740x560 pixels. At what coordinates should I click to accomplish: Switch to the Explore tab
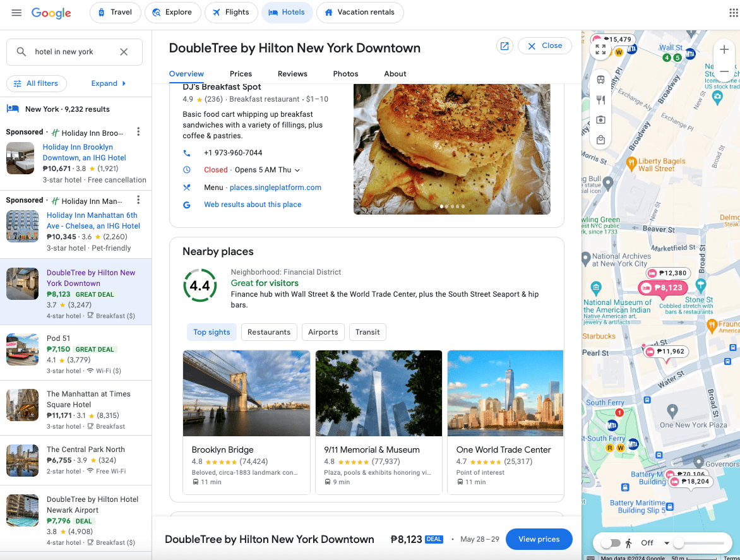pyautogui.click(x=173, y=12)
